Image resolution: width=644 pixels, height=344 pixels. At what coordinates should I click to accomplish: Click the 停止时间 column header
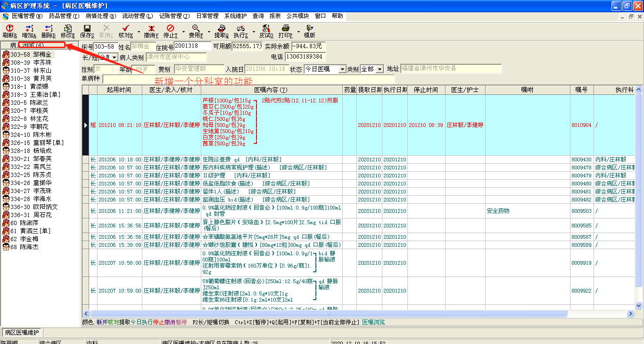pyautogui.click(x=426, y=90)
